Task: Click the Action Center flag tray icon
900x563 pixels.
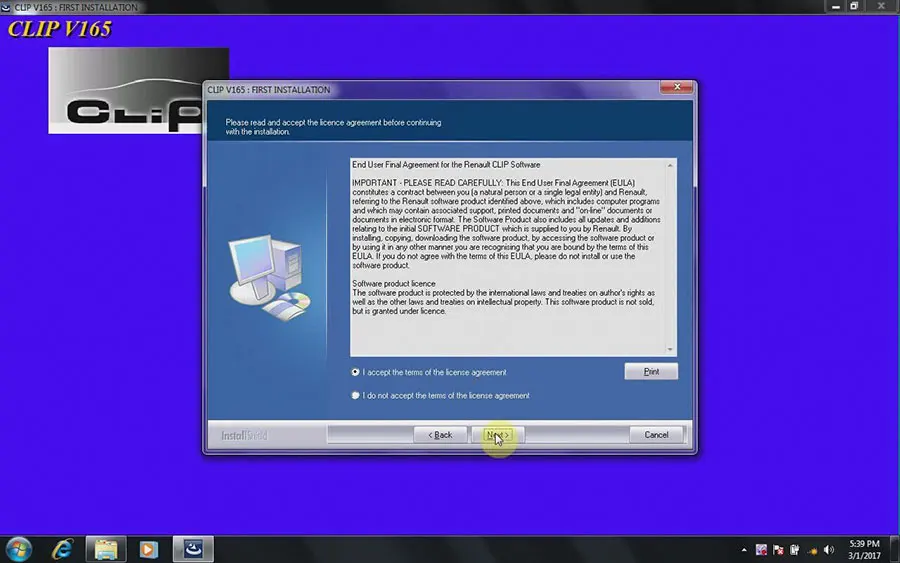Action: 778,550
